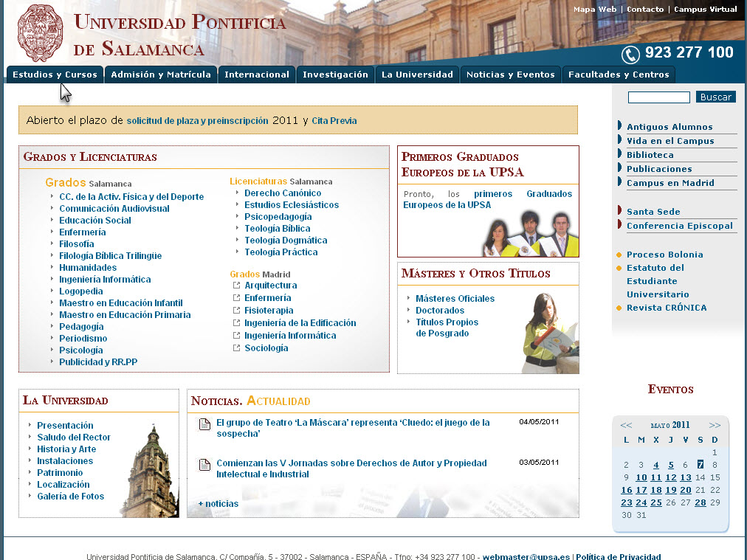
Task: Open the Galería de Fotos link
Action: pos(71,497)
